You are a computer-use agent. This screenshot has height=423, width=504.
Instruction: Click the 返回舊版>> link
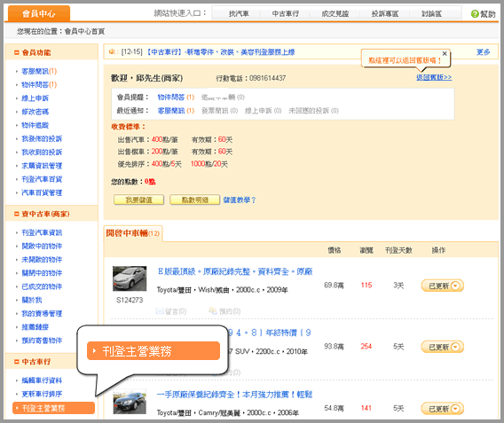(x=434, y=77)
